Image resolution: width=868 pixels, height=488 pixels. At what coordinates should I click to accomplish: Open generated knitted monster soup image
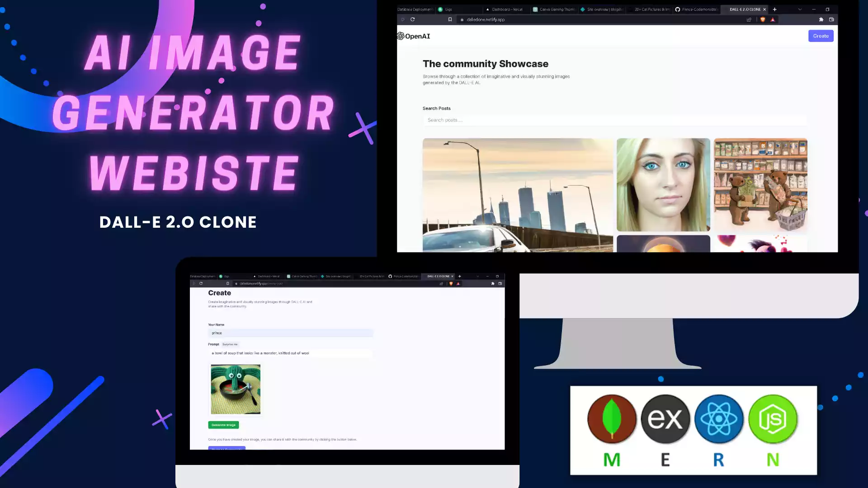coord(236,389)
